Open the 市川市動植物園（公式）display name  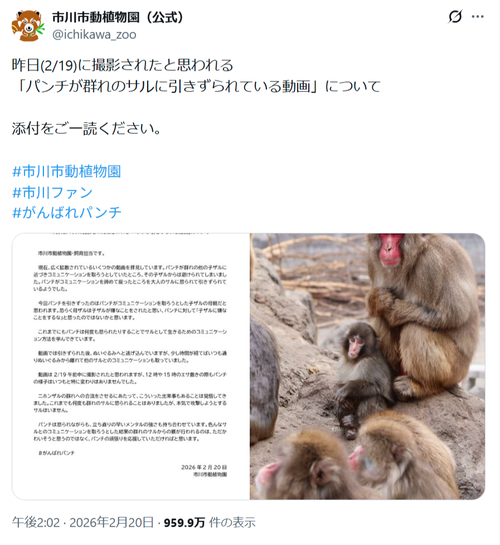tap(117, 17)
